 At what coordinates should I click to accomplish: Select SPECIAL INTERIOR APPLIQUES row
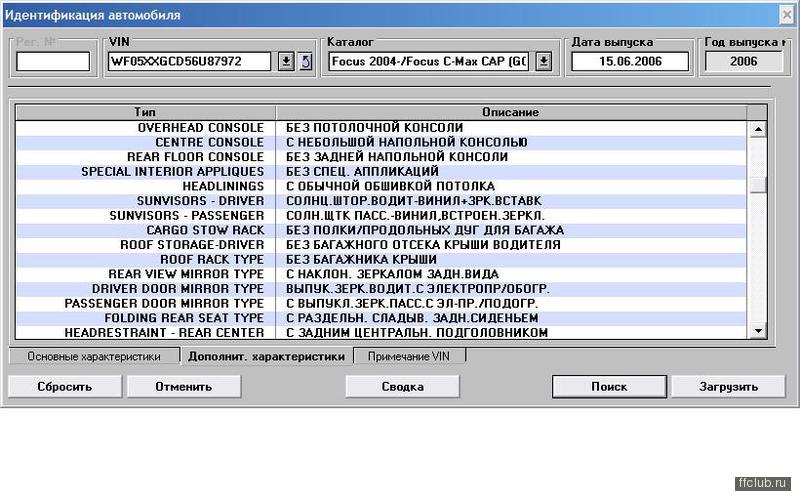381,171
